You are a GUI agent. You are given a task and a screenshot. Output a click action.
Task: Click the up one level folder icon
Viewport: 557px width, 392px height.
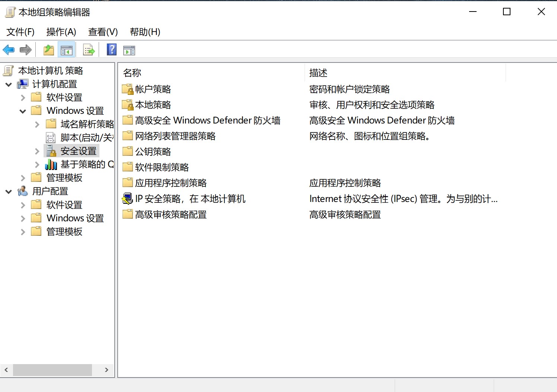[48, 49]
